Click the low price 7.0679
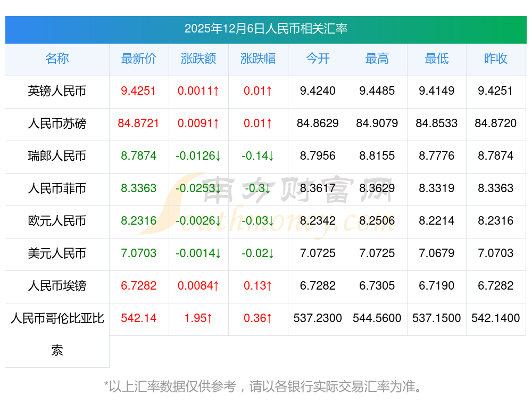 point(437,253)
